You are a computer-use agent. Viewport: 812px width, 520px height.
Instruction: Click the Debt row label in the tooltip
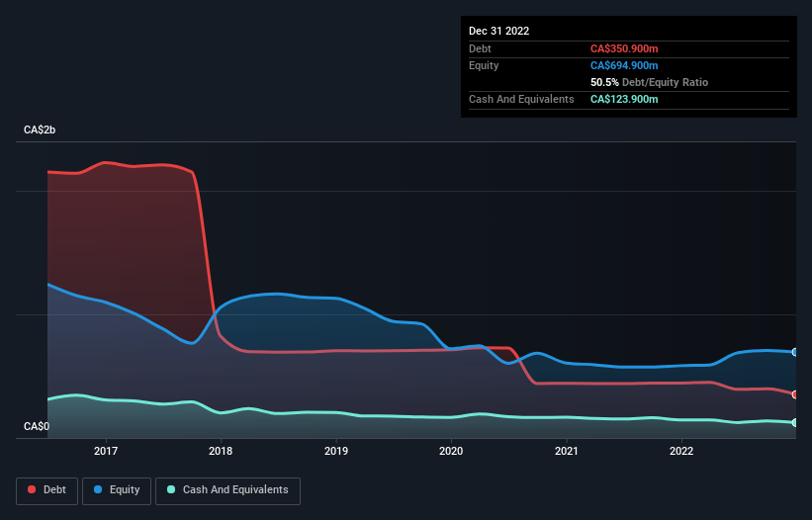pyautogui.click(x=480, y=48)
